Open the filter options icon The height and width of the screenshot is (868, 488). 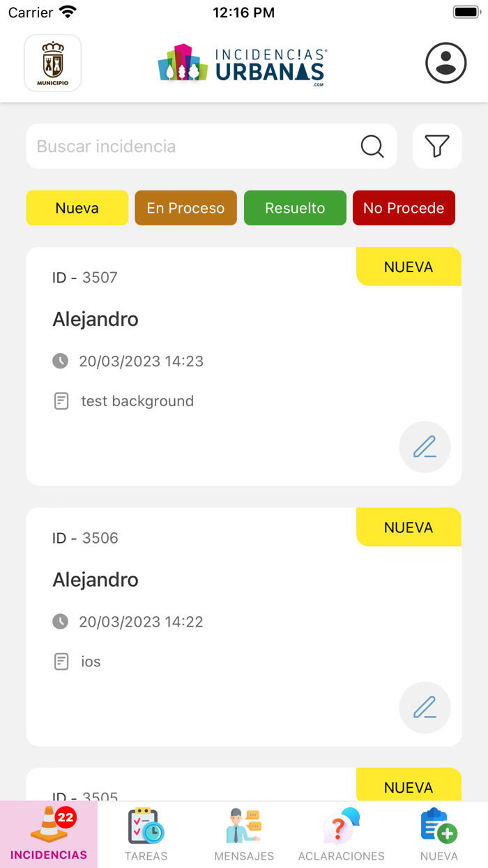click(437, 147)
